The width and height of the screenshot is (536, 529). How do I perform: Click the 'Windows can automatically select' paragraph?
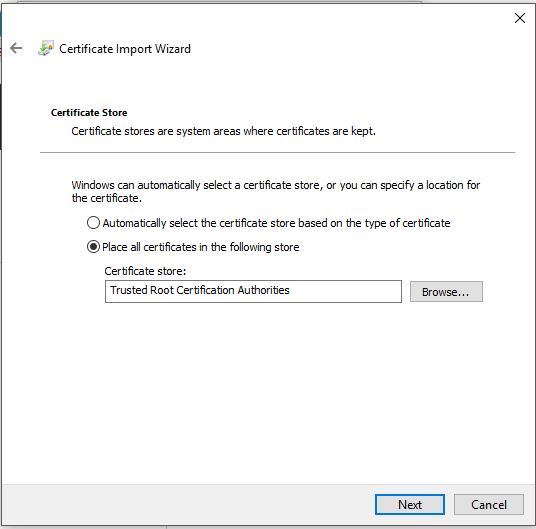(276, 191)
